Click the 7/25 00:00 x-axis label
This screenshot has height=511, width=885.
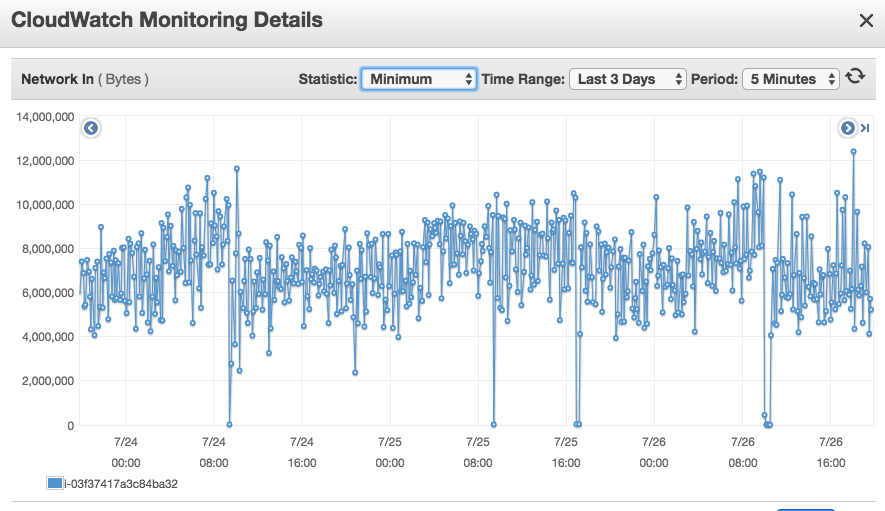[389, 452]
